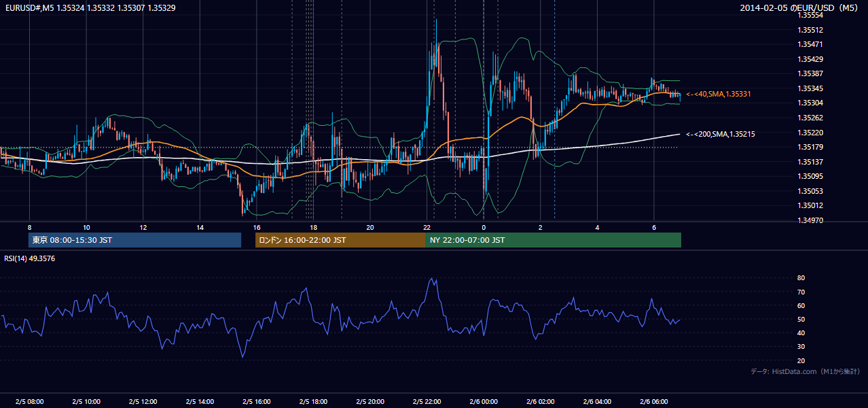Click the 2/5 14:00 date label
Screen dimensions: 868x408
pos(200,401)
